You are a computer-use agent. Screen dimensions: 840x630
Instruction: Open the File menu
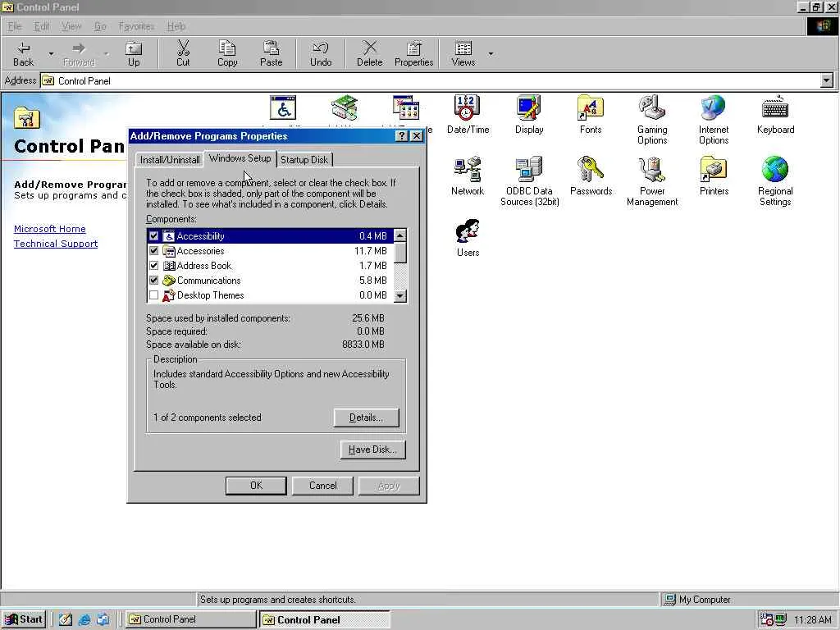15,26
